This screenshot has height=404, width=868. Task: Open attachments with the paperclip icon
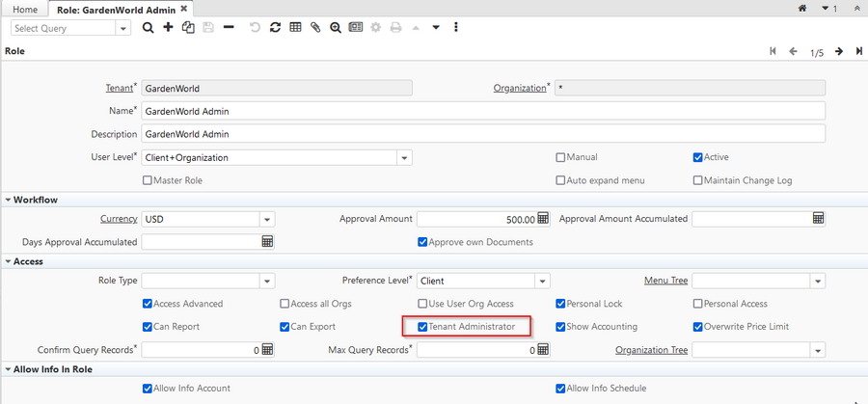pos(315,28)
